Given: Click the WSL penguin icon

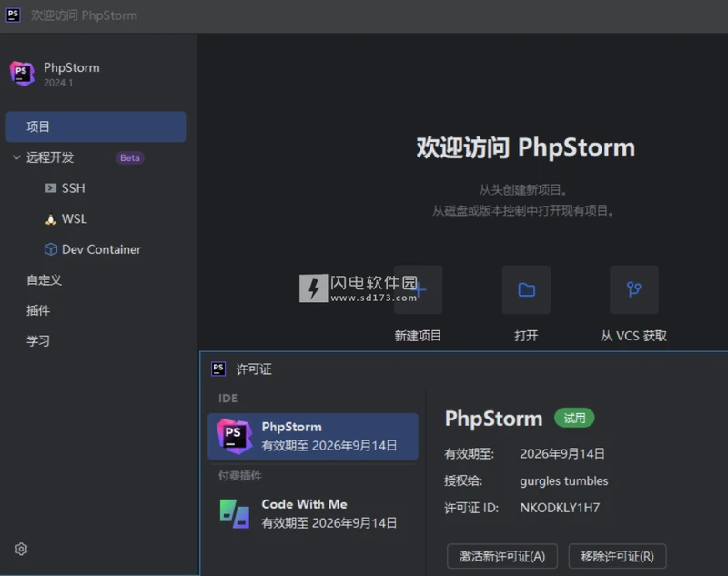Looking at the screenshot, I should pos(51,219).
